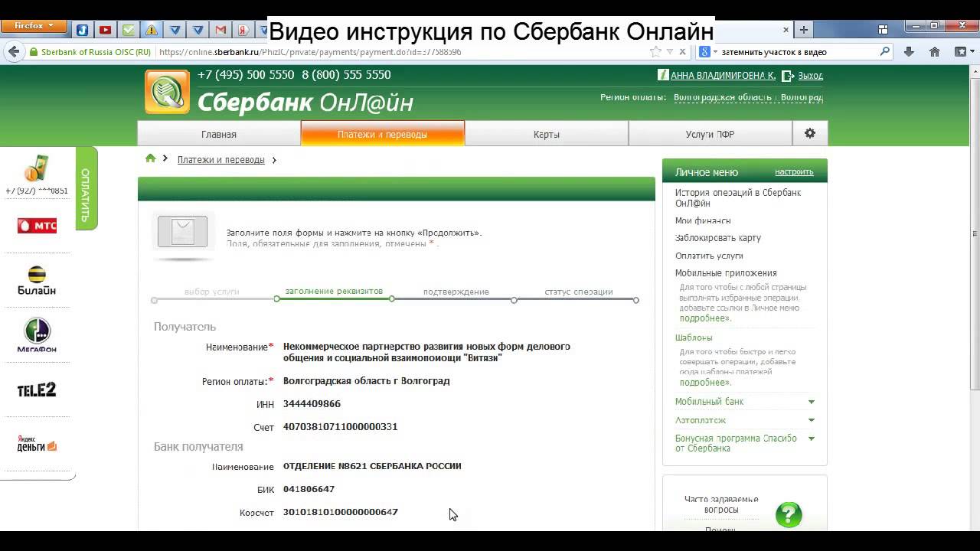Click the выбор услуги progress step
Screen dimensions: 980x551
[x=212, y=292]
